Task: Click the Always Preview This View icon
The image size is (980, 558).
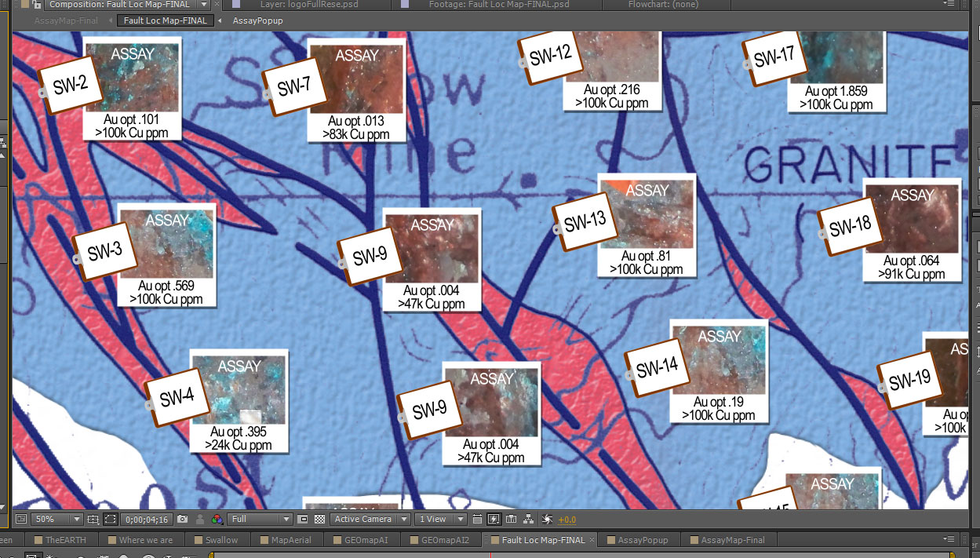Action: coord(20,519)
